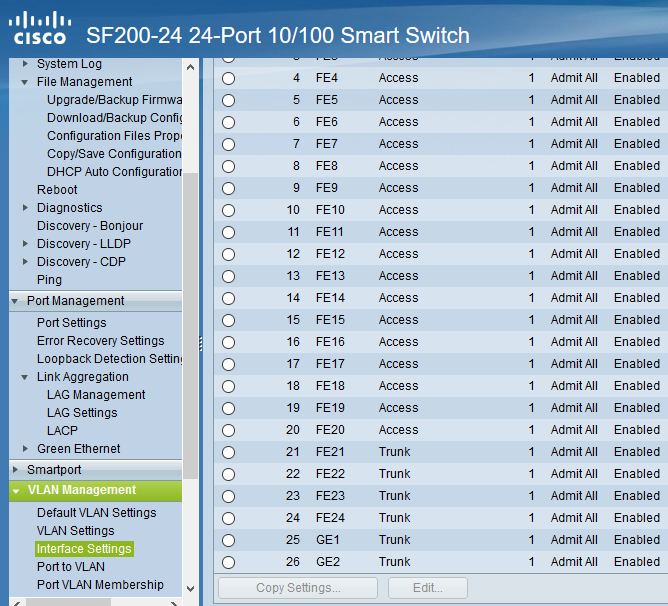668x606 pixels.
Task: Expand the System Log tree node
Action: pyautogui.click(x=25, y=64)
